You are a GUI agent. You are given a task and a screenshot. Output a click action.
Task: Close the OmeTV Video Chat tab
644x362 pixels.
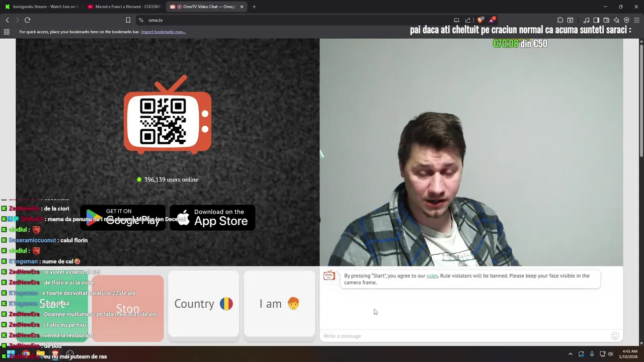point(242,7)
